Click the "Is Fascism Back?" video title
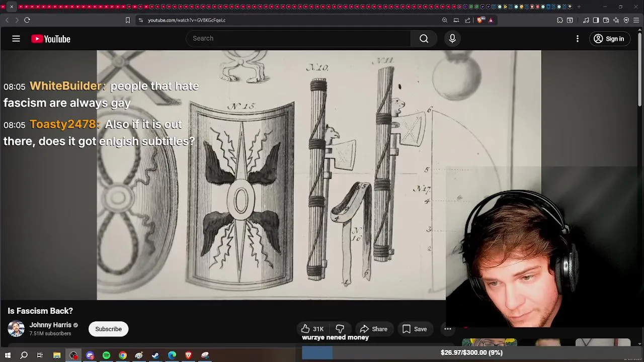Viewport: 644px width, 362px height. pyautogui.click(x=40, y=311)
